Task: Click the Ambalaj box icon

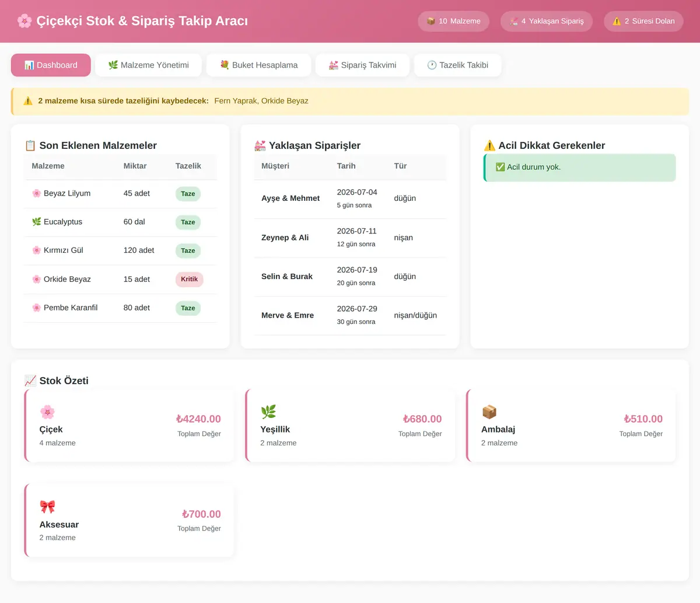Action: pyautogui.click(x=489, y=412)
